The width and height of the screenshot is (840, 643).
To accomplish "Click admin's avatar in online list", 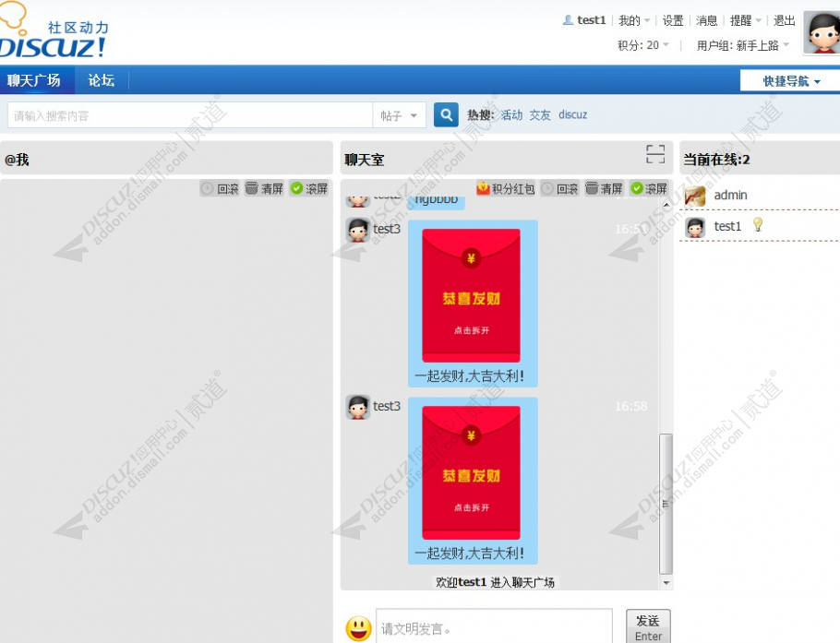I will [x=695, y=196].
